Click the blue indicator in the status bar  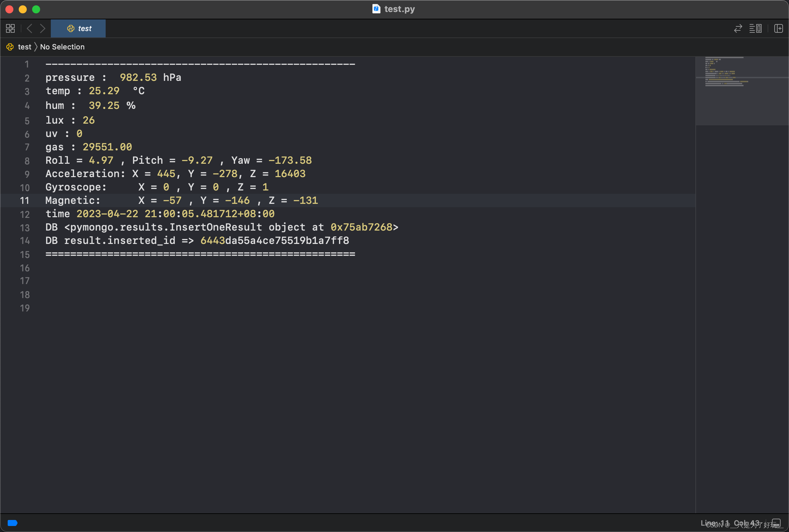(13, 523)
